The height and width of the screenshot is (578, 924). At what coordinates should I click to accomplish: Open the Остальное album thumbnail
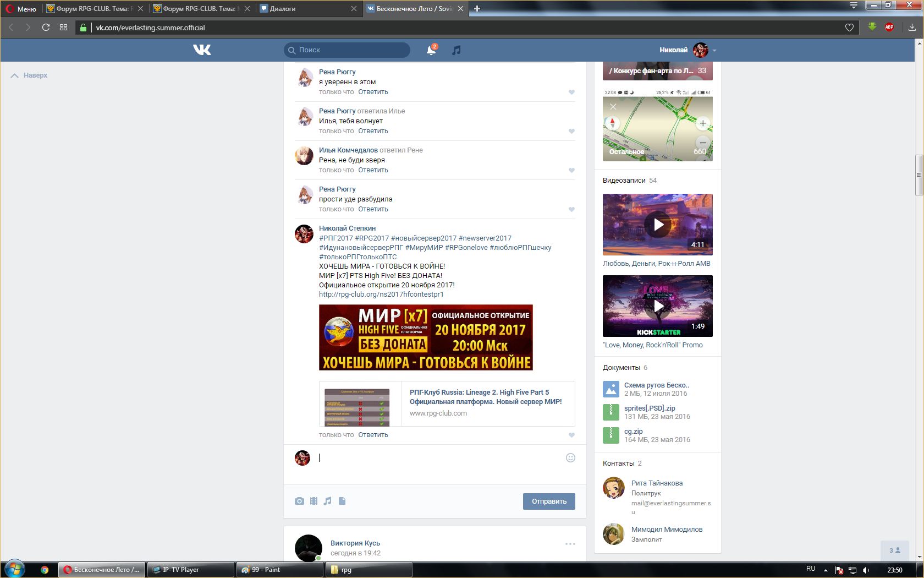pyautogui.click(x=658, y=124)
